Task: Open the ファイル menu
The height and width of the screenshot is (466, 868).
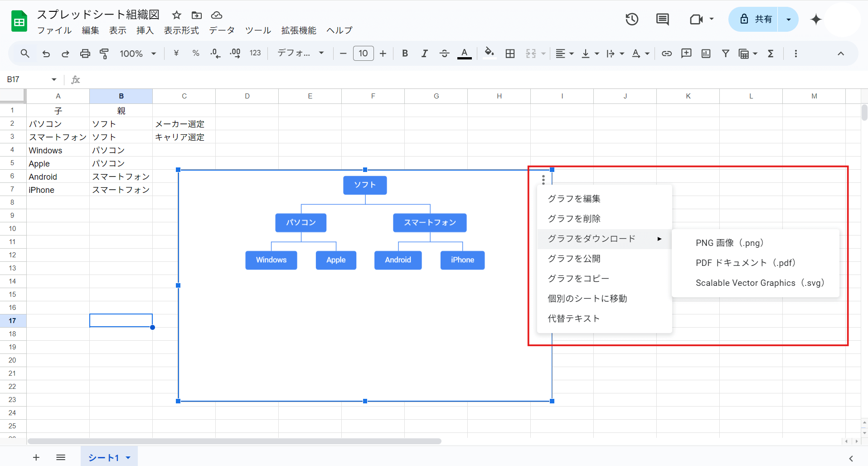Action: [x=54, y=30]
